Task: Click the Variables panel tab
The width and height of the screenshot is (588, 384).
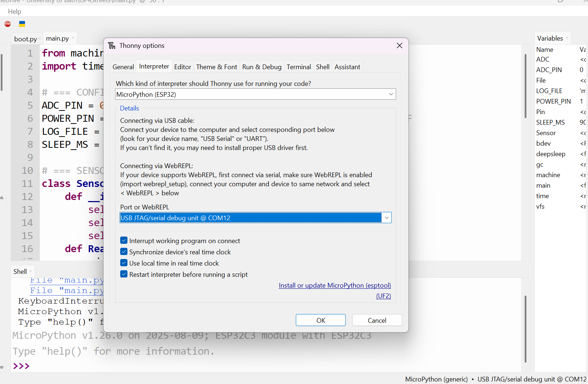Action: [550, 38]
